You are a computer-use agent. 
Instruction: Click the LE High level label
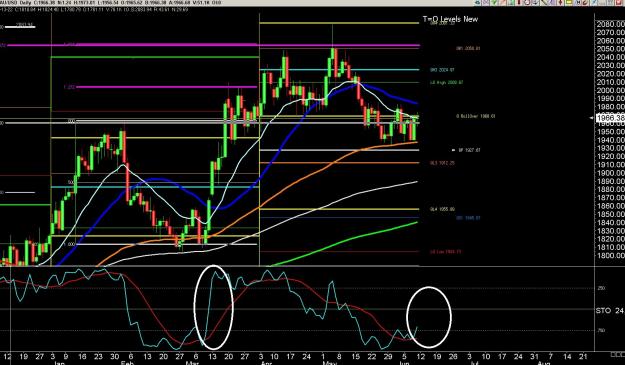446,83
